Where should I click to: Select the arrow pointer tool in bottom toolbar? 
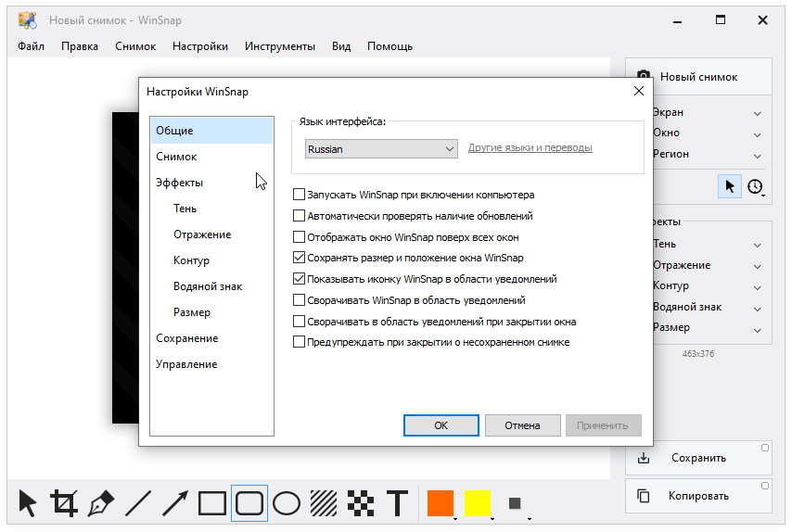tap(28, 503)
